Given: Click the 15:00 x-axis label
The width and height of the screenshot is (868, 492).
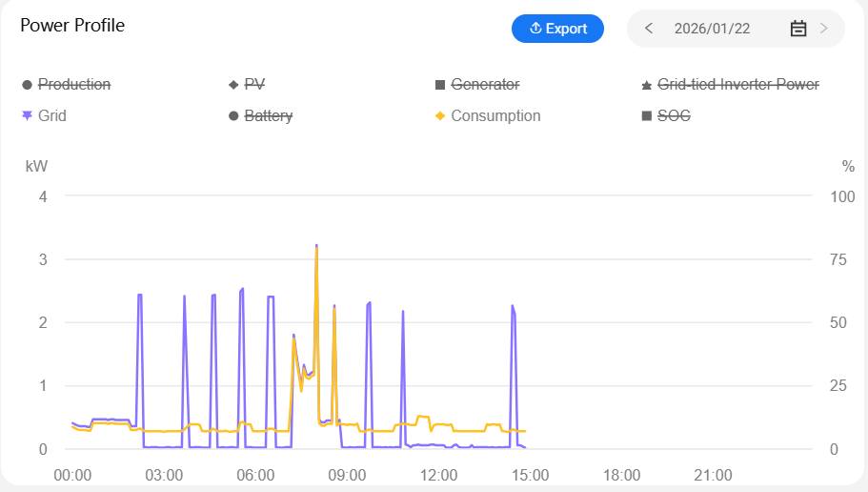Looking at the screenshot, I should [530, 475].
